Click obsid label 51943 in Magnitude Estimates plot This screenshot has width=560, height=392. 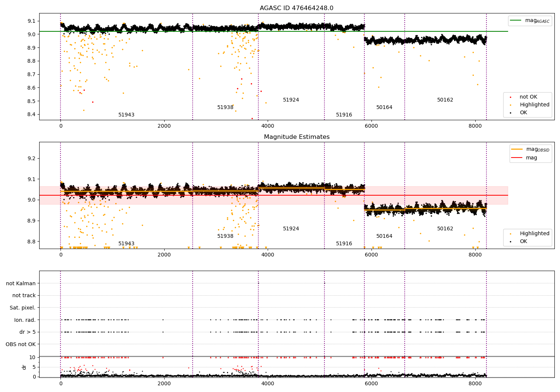pos(126,244)
